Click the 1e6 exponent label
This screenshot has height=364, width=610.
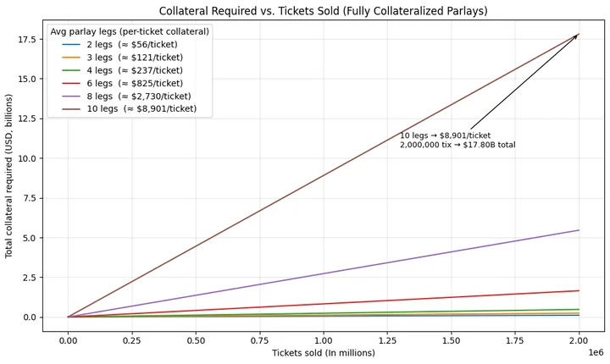pyautogui.click(x=596, y=353)
